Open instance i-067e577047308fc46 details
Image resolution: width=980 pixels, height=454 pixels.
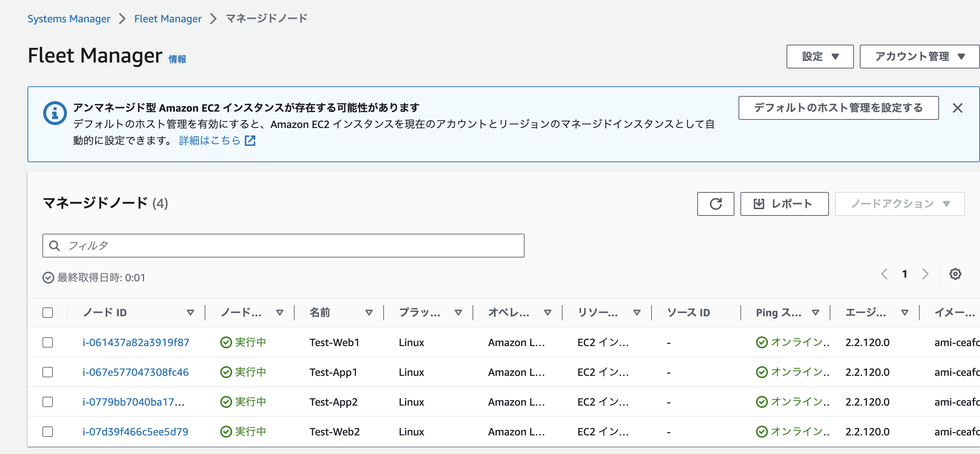click(x=136, y=372)
